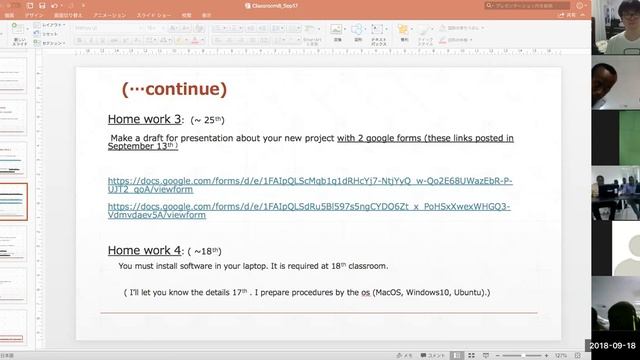This screenshot has height=360, width=640.
Task: Click the Convert to SmartArt button
Action: (311, 34)
